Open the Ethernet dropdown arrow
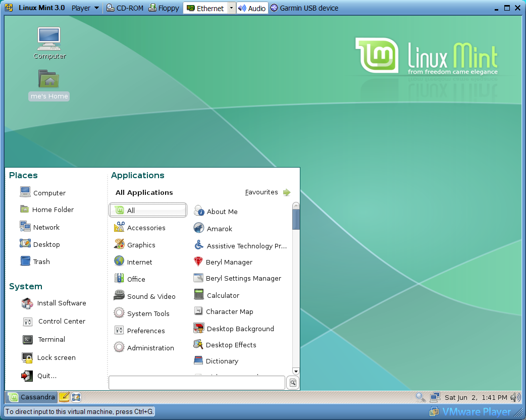Screen dimensions: 526x420 232,8
